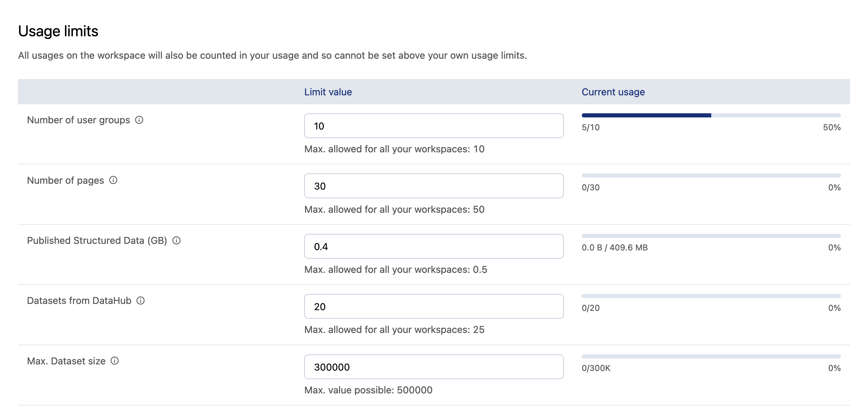This screenshot has width=868, height=420.
Task: Click the Usage limits heading
Action: (x=58, y=31)
